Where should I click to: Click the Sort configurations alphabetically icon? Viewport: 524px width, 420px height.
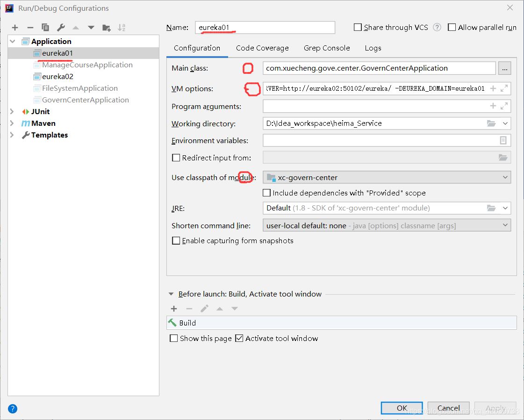click(122, 28)
